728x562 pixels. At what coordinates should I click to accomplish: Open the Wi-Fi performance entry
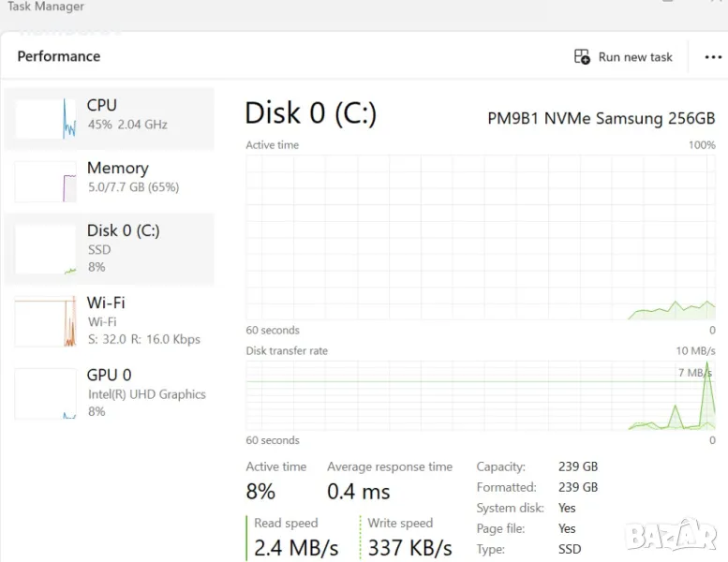coord(143,320)
